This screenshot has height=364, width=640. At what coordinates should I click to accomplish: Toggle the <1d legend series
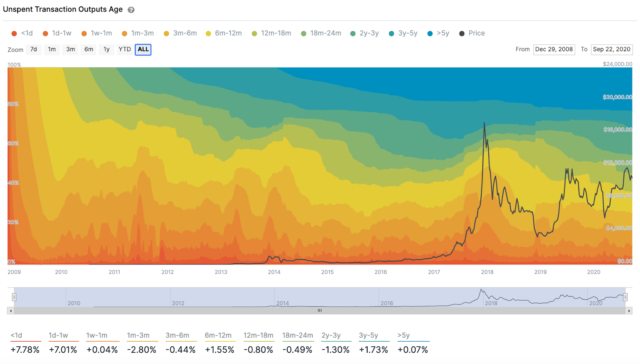pyautogui.click(x=22, y=33)
